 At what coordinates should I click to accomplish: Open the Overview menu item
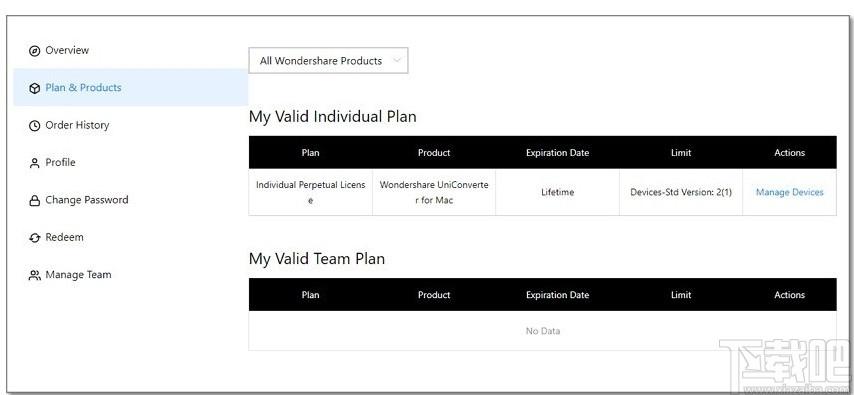pyautogui.click(x=66, y=50)
